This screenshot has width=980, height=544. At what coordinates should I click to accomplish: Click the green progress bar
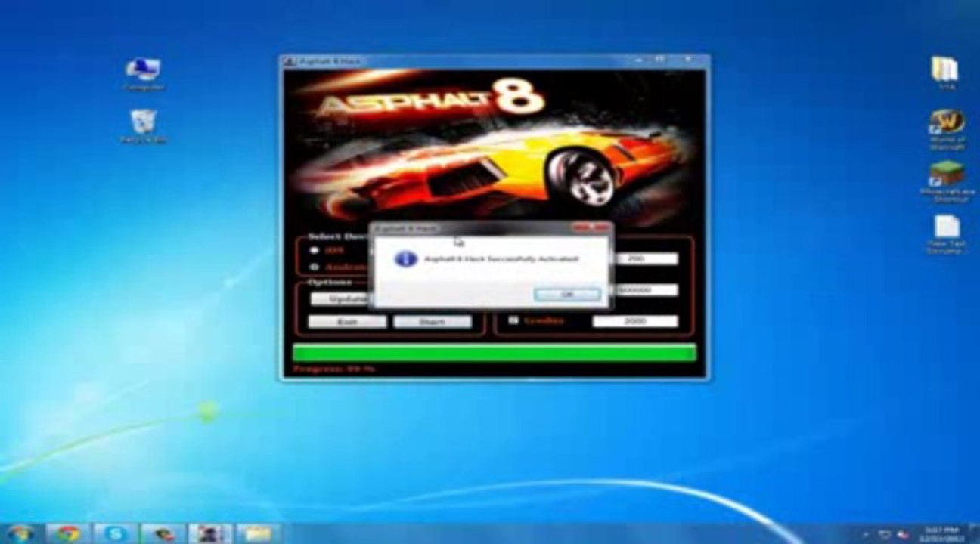pyautogui.click(x=495, y=352)
